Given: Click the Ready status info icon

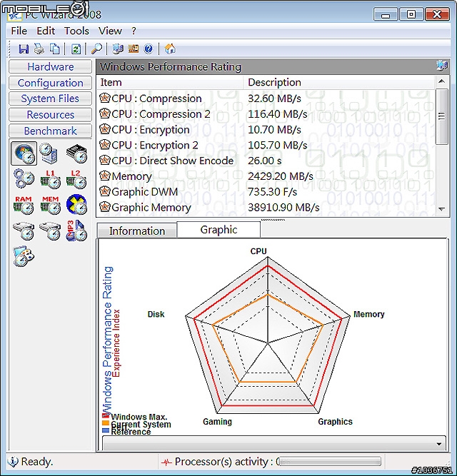Looking at the screenshot, I should tap(13, 462).
